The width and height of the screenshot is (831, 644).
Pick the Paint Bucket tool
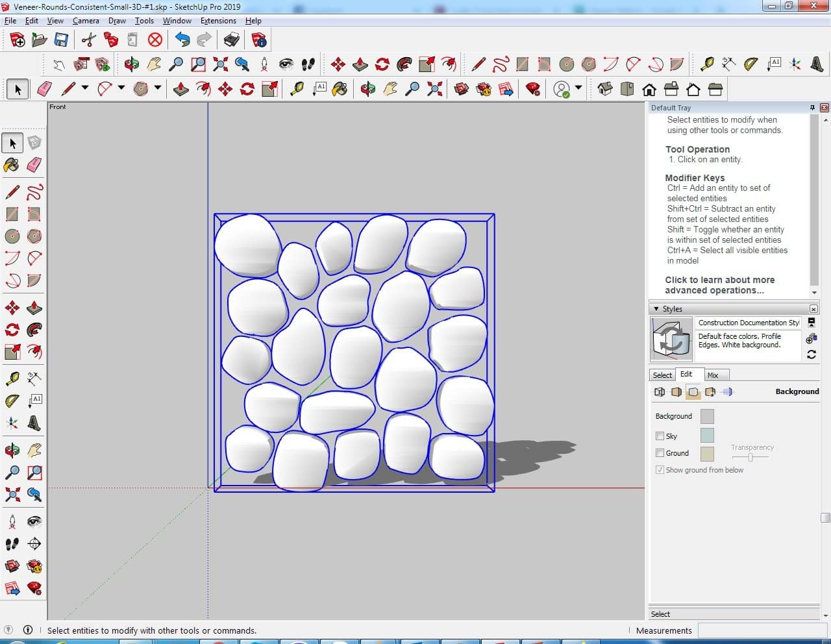pyautogui.click(x=12, y=165)
